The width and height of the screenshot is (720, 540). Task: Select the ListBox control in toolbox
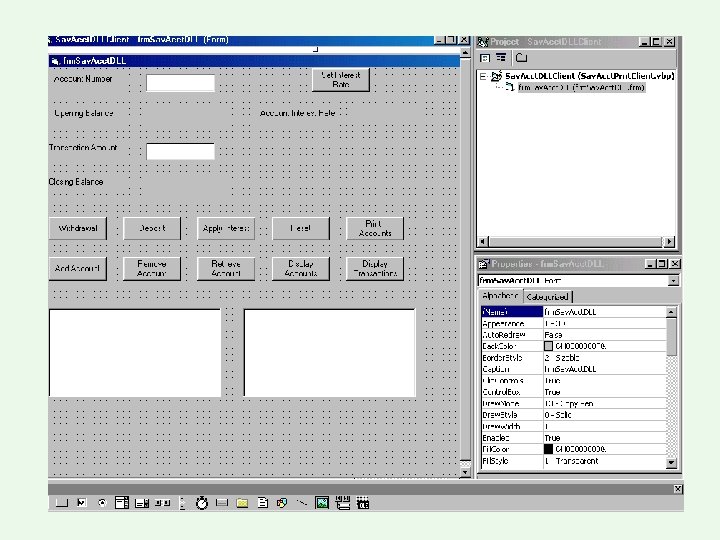[142, 503]
